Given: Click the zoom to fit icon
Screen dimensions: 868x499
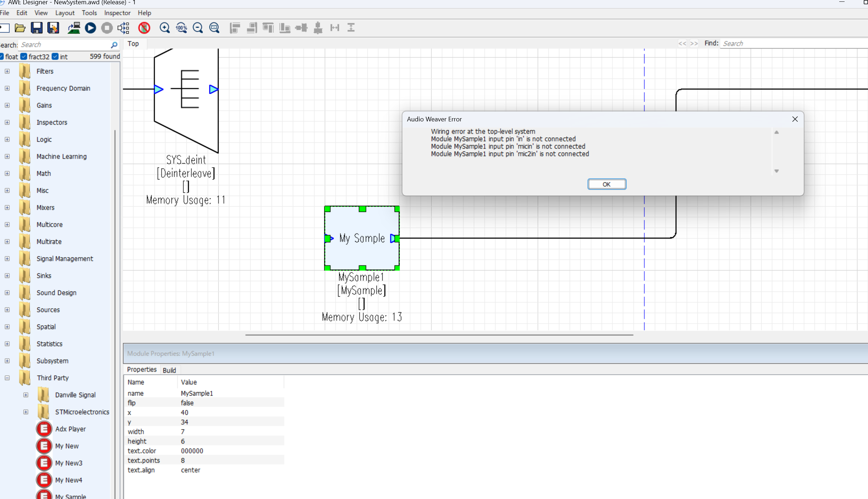Looking at the screenshot, I should click(214, 28).
